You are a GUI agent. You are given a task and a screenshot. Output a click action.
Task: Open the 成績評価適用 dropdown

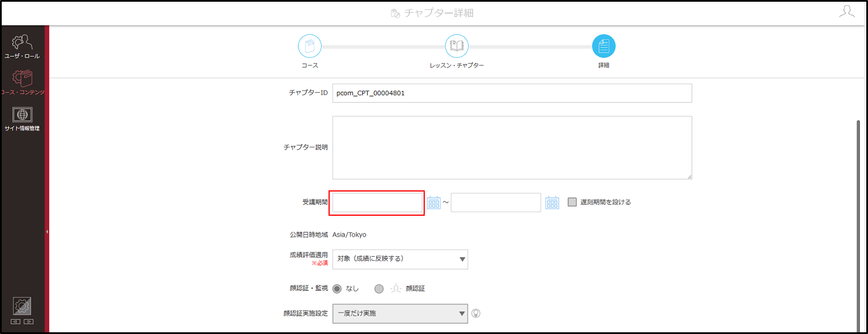[400, 259]
